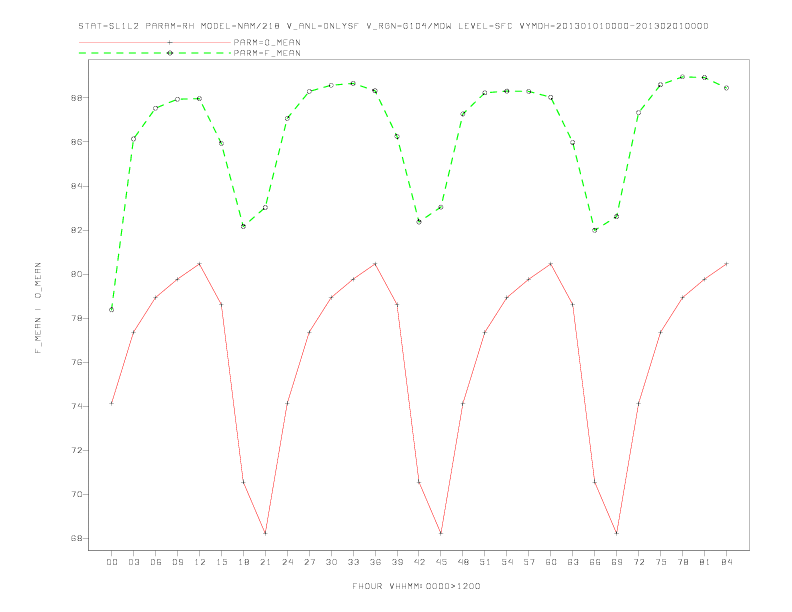Click x-axis forecast hour label 06

coord(156,562)
